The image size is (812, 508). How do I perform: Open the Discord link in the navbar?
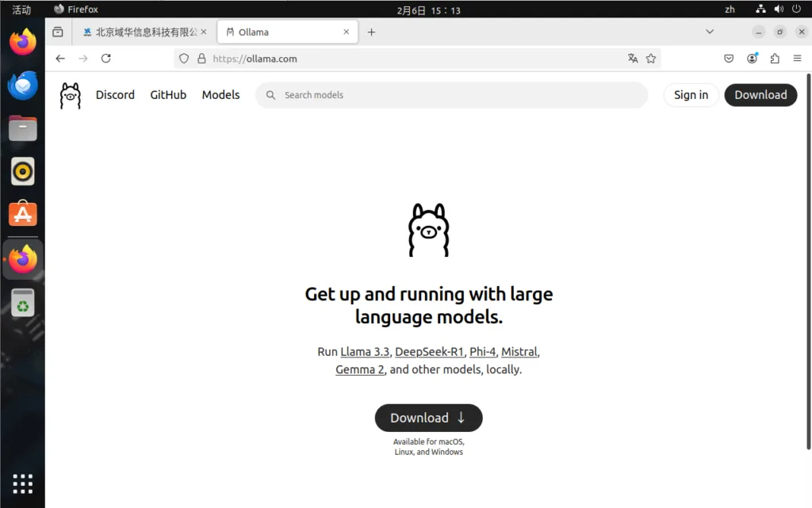point(115,95)
